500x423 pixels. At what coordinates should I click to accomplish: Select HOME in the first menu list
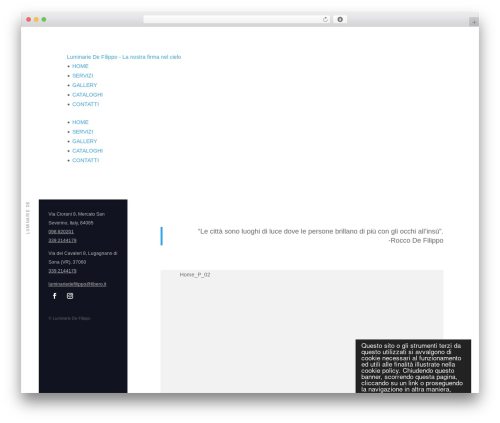80,66
